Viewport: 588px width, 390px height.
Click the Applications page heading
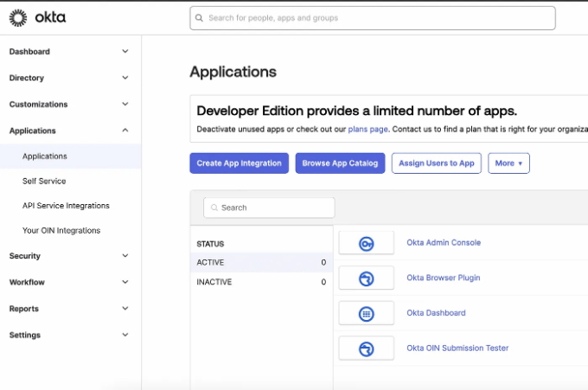coord(233,72)
